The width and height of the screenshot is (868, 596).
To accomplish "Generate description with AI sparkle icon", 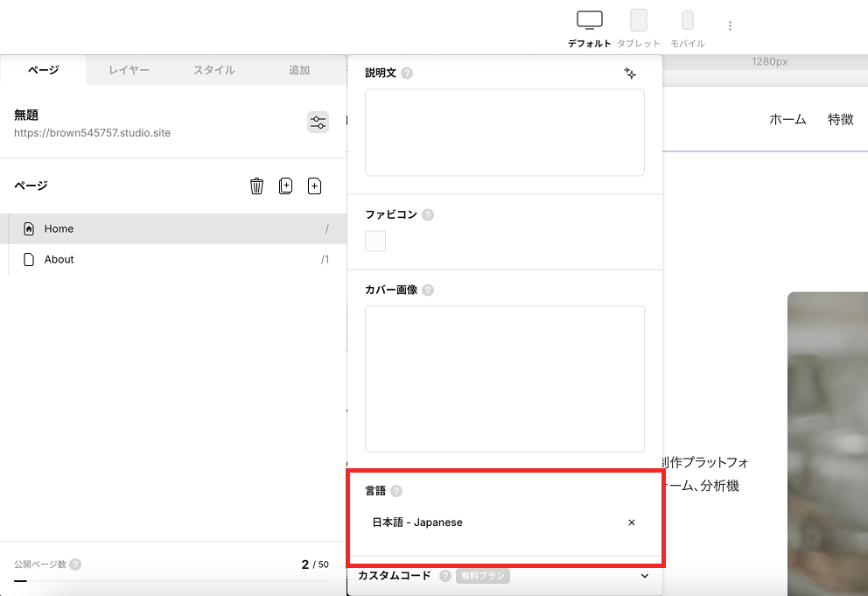I will [630, 74].
